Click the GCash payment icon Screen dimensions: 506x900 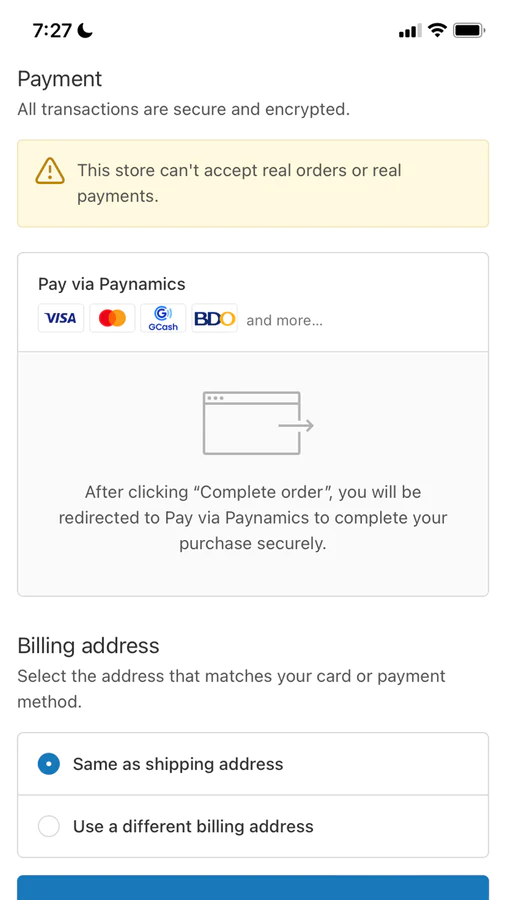point(163,318)
